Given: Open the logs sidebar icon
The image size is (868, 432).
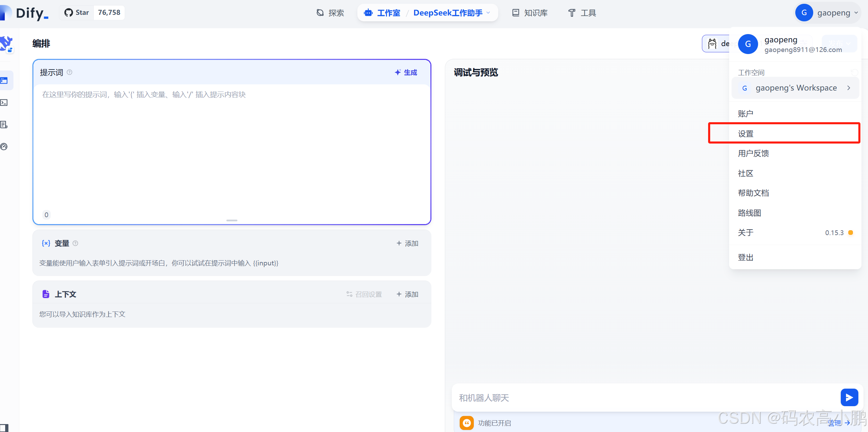Looking at the screenshot, I should coord(4,125).
